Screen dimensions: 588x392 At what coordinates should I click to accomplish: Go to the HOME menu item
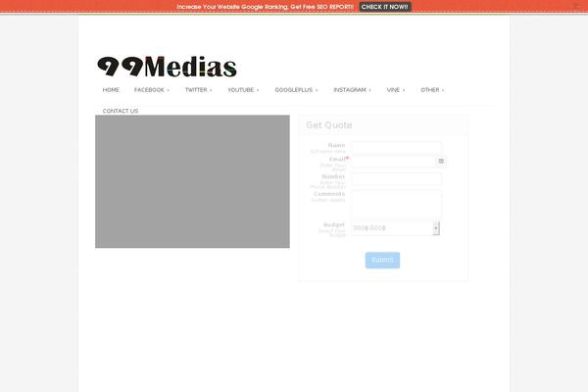coord(111,90)
